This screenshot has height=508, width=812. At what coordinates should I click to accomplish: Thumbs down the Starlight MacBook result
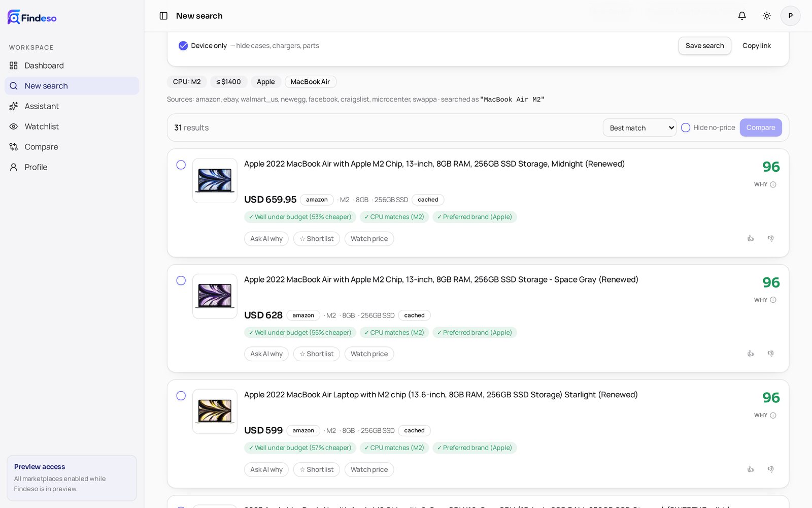tap(770, 469)
